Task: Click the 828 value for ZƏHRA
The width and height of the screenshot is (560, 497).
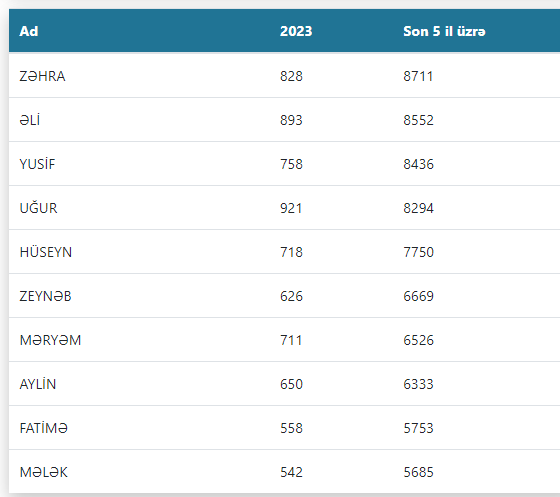Action: pos(291,76)
